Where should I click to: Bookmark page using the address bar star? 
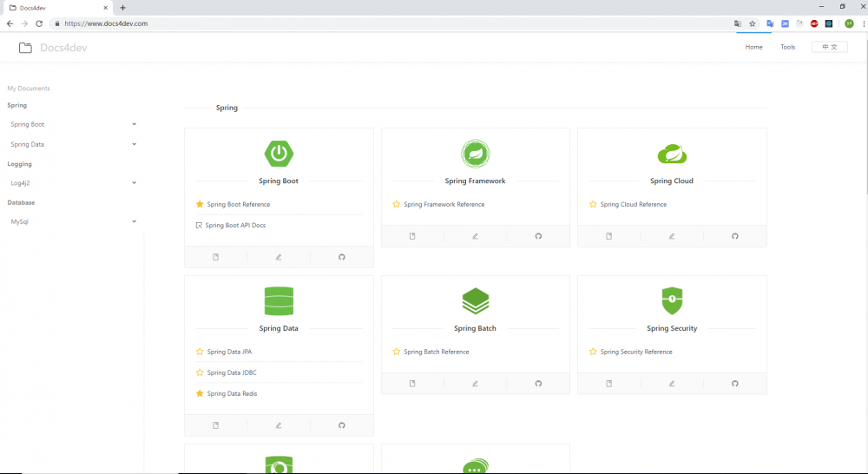point(753,23)
